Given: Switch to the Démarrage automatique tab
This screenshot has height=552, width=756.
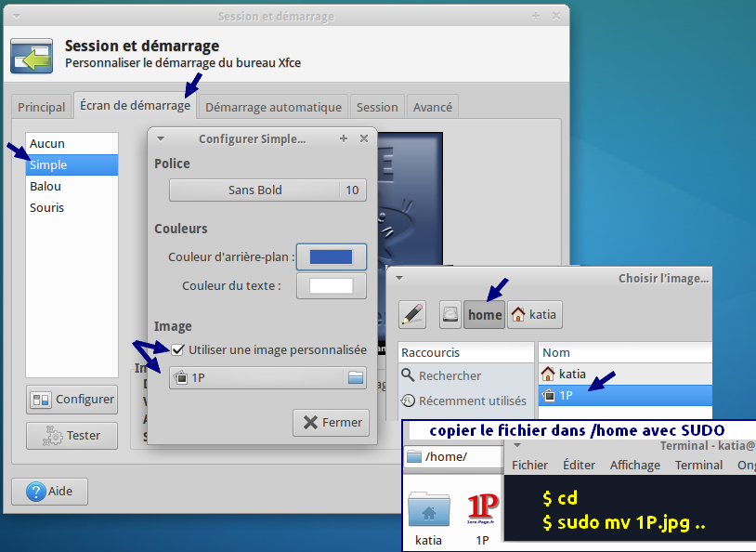Looking at the screenshot, I should [273, 107].
